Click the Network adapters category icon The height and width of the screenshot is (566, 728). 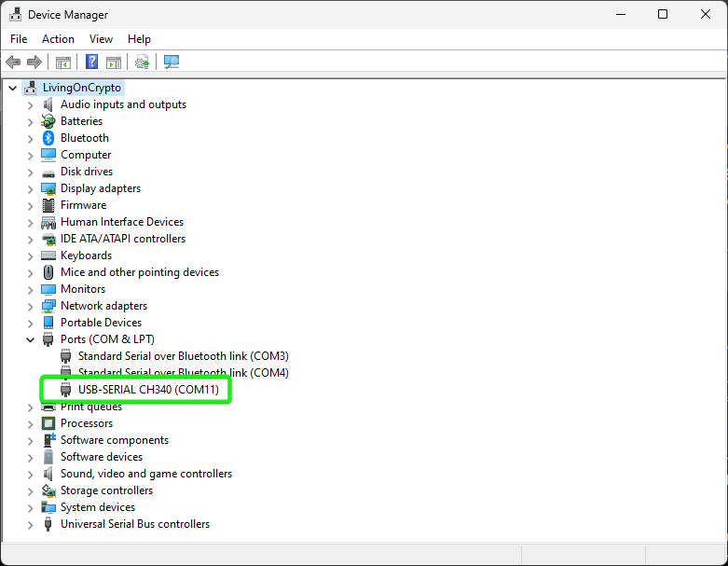click(x=48, y=306)
